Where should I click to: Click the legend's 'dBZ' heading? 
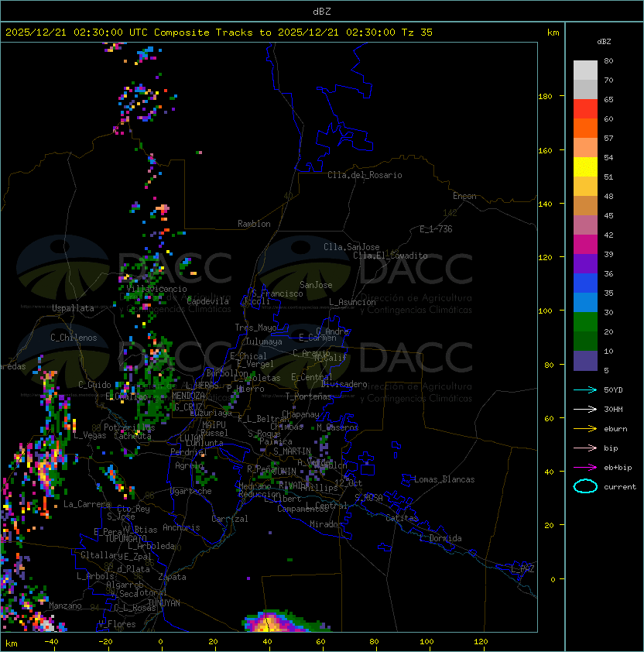604,42
